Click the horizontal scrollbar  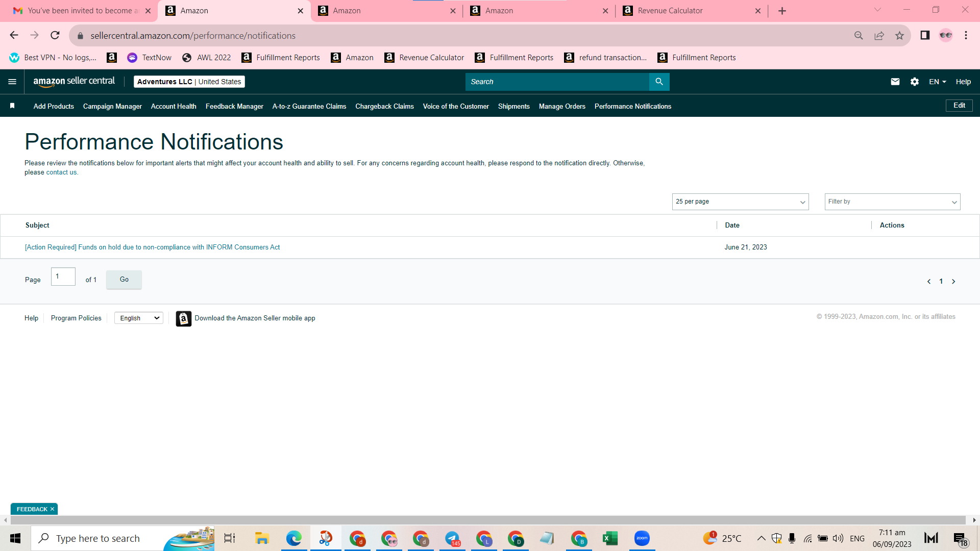click(x=487, y=520)
